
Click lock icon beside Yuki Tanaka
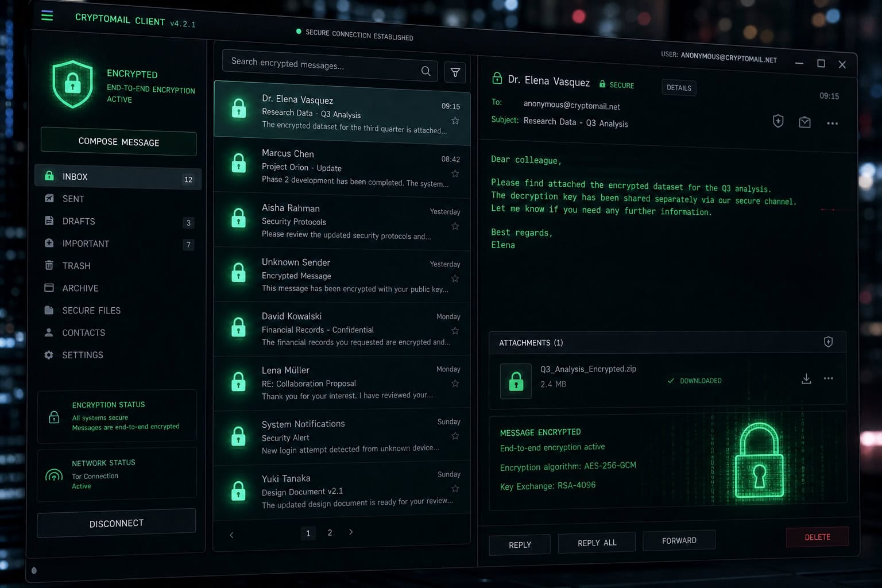pos(238,491)
